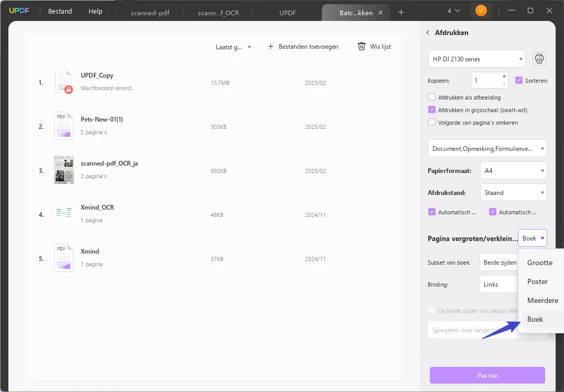The width and height of the screenshot is (564, 392).
Task: Open the Papierformaat dropdown
Action: point(513,170)
